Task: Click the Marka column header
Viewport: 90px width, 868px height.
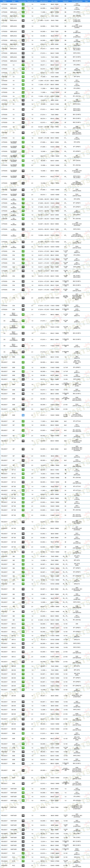Action: click(x=4, y=1)
